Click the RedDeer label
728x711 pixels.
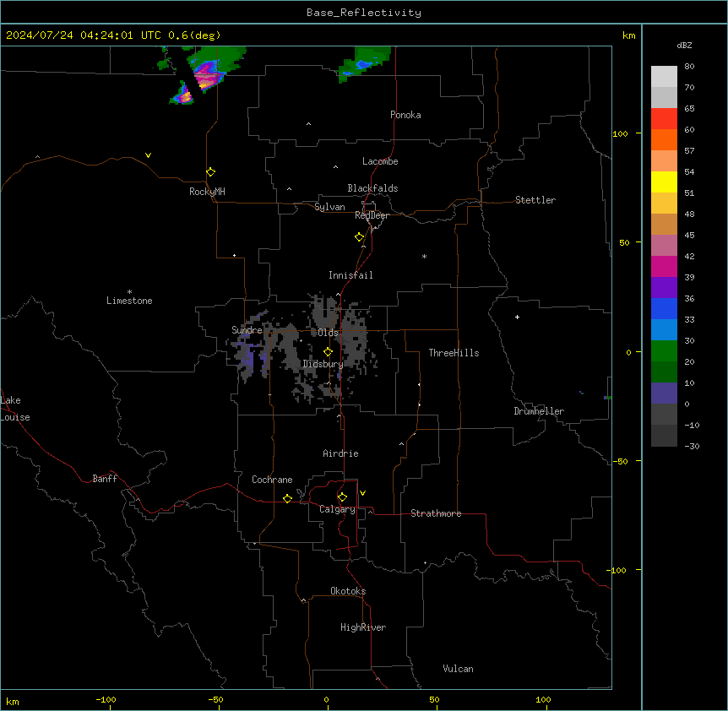tap(372, 215)
